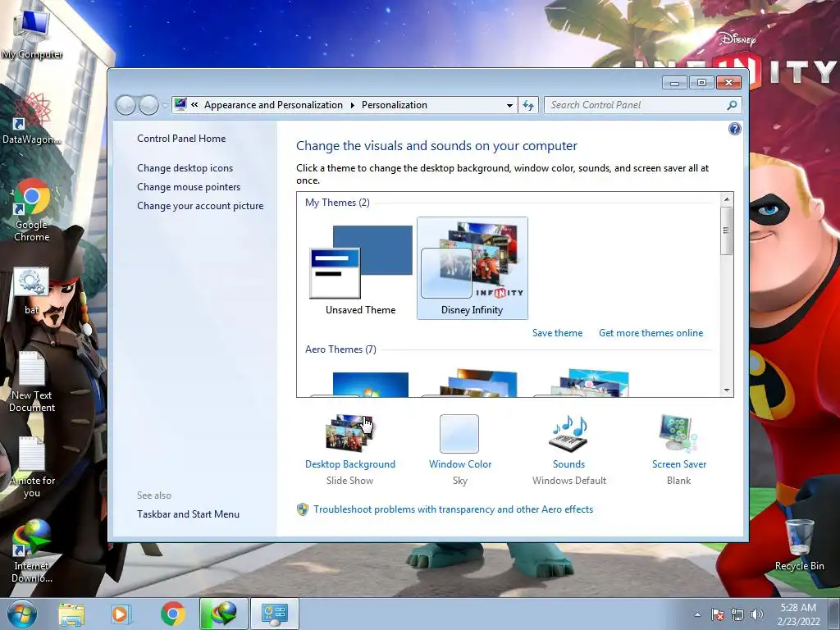Select the DataWagon desktop shortcut
840x630 pixels.
[32, 119]
